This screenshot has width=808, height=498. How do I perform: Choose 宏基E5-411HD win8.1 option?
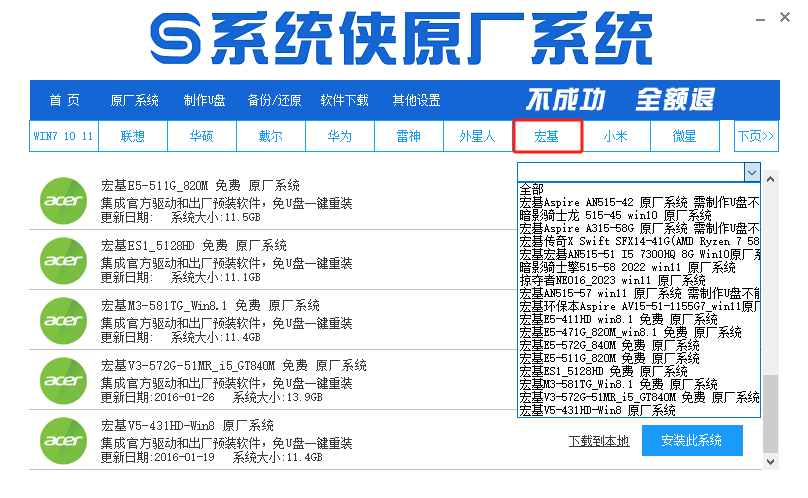coord(639,319)
